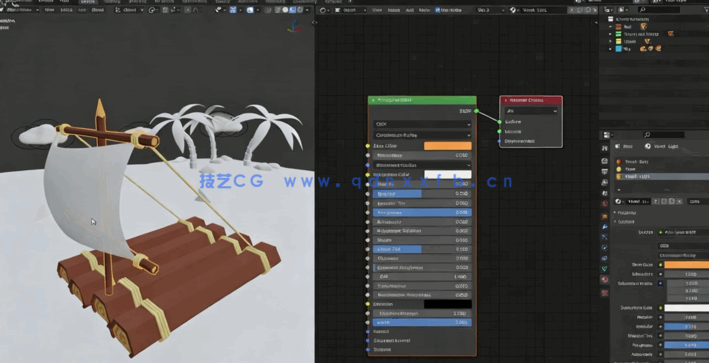Image resolution: width=709 pixels, height=363 pixels.
Task: Expand the Raft collection in outliner
Action: [610, 27]
